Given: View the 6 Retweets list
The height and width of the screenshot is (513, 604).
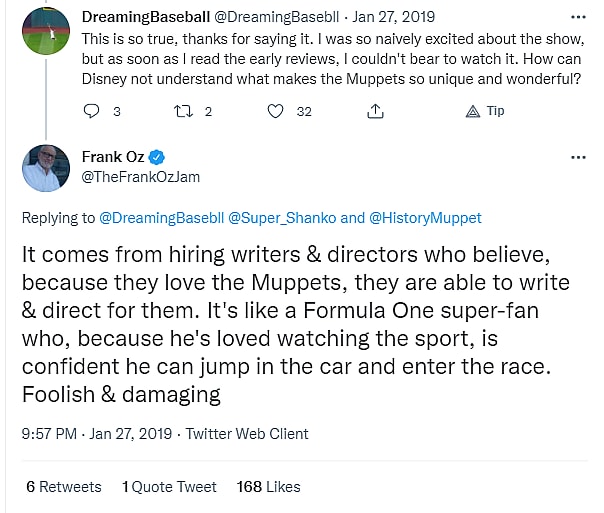Looking at the screenshot, I should pos(64,486).
